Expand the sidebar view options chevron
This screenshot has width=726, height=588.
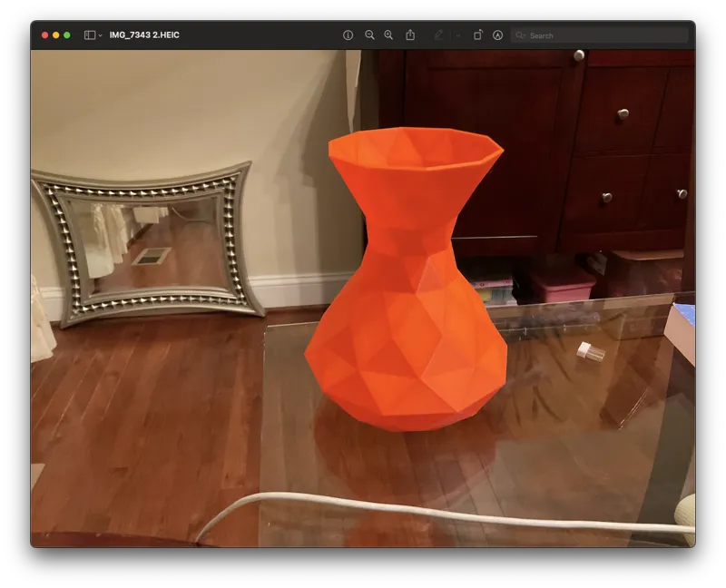point(100,35)
